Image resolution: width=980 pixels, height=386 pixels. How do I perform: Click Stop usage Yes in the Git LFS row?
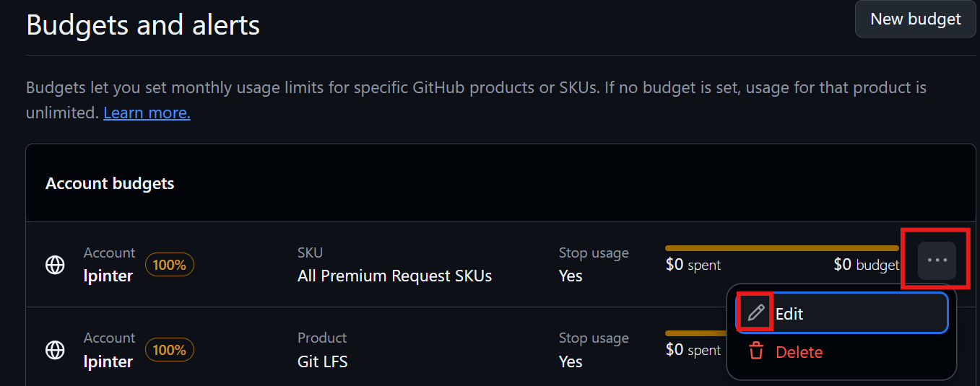pos(571,361)
